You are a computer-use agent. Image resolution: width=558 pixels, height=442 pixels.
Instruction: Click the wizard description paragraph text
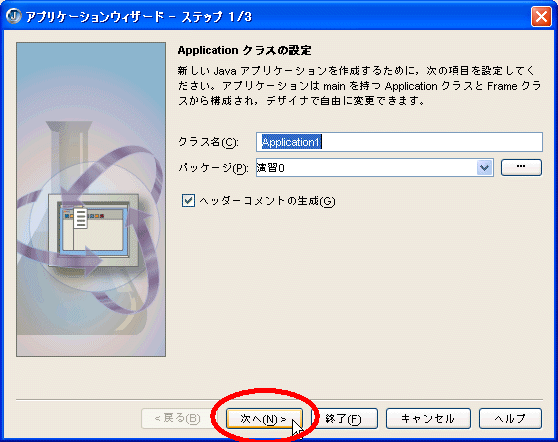click(359, 86)
